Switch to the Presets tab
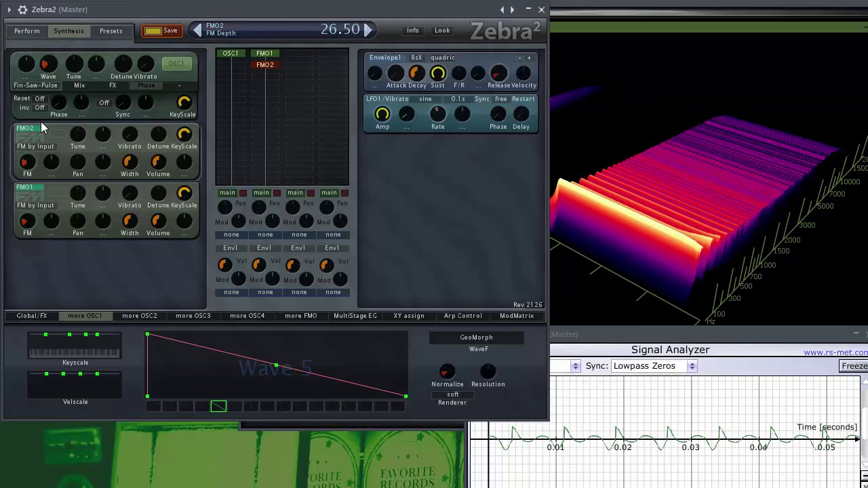 111,31
